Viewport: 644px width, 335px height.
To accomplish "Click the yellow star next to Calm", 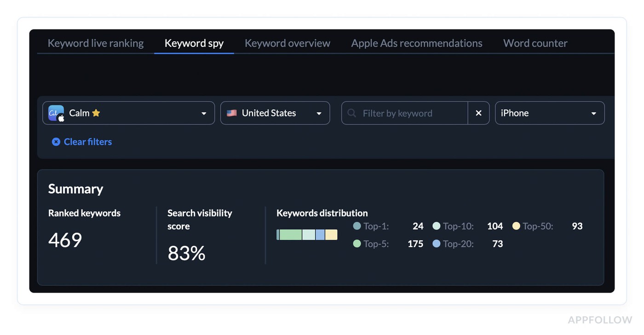I will click(96, 113).
